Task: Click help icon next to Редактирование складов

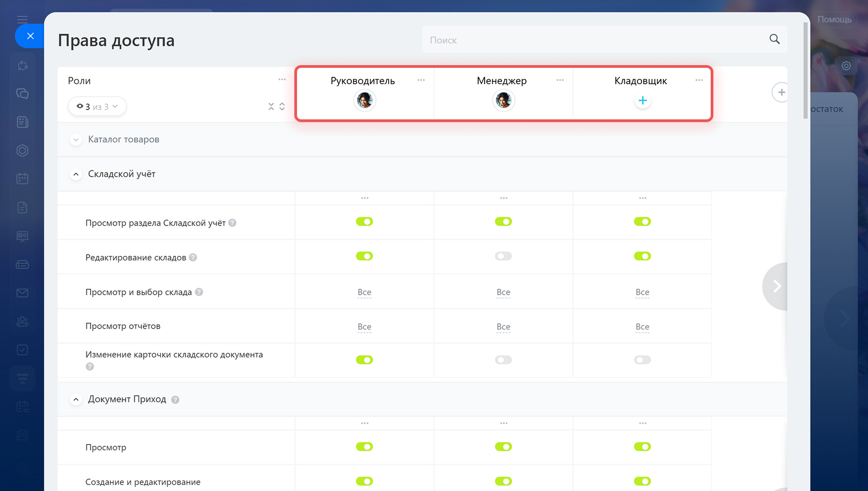Action: (193, 257)
